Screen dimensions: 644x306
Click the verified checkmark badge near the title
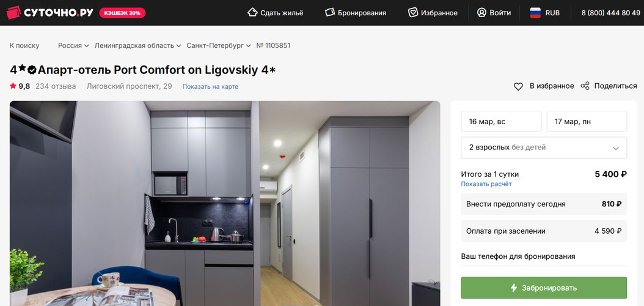(32, 70)
